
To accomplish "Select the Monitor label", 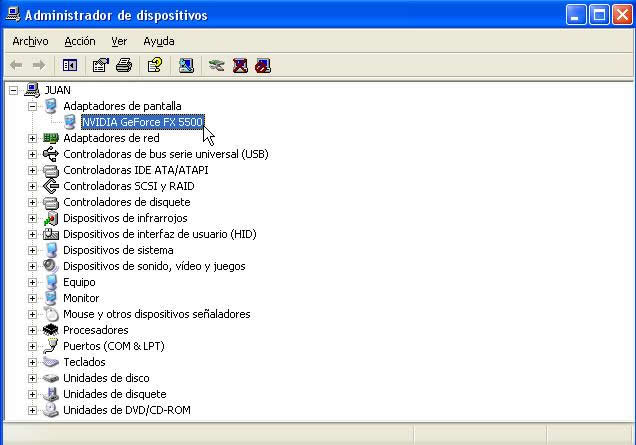I will [81, 298].
